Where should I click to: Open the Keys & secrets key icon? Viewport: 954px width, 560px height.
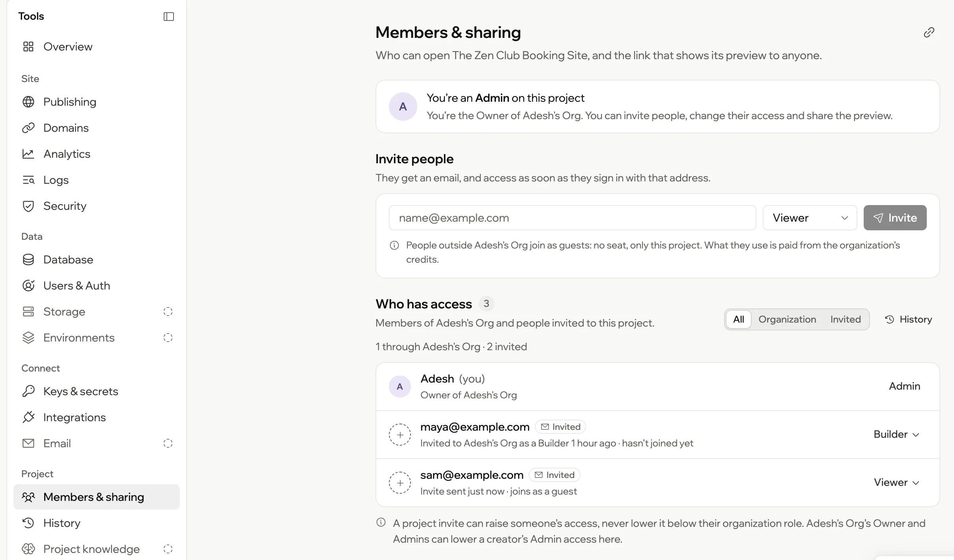click(28, 391)
